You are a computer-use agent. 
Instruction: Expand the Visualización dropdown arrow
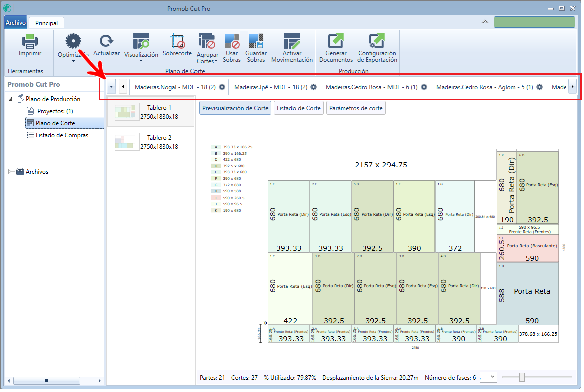(x=141, y=61)
